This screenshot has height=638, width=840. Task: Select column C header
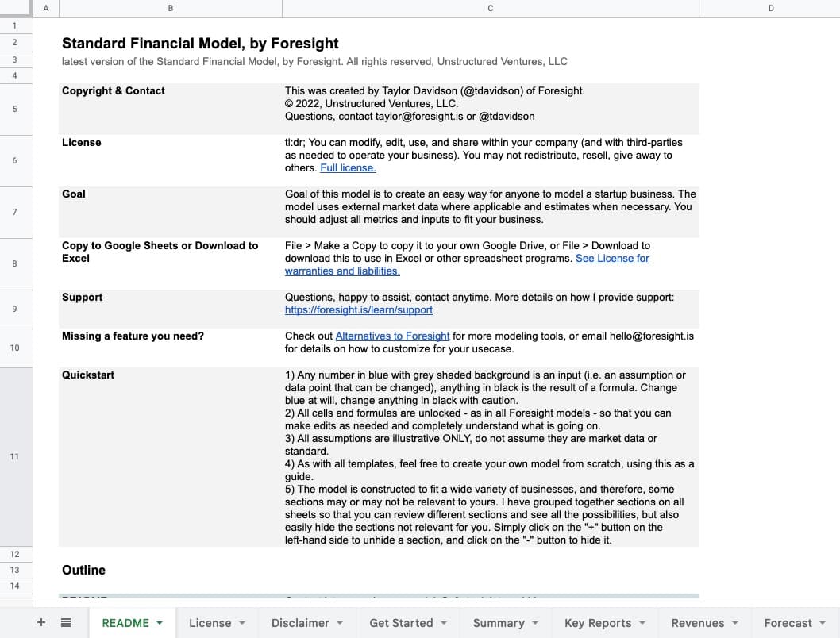[490, 8]
